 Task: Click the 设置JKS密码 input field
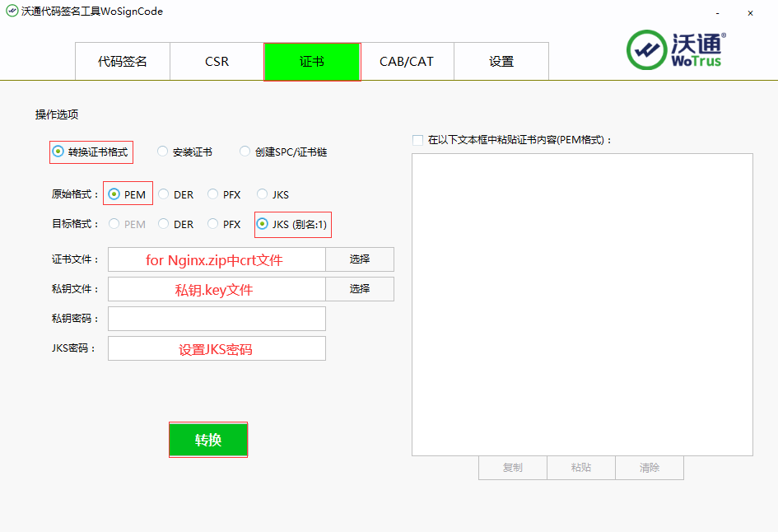point(216,348)
